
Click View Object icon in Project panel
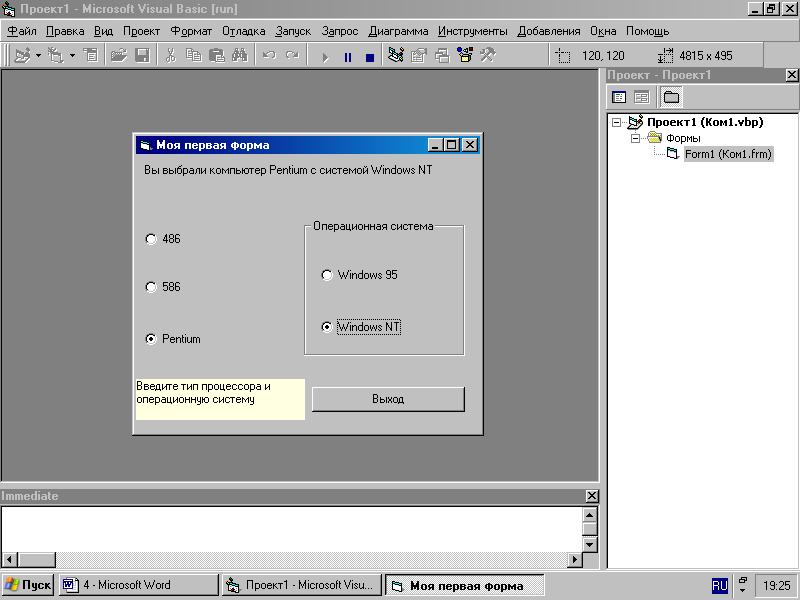tap(641, 97)
